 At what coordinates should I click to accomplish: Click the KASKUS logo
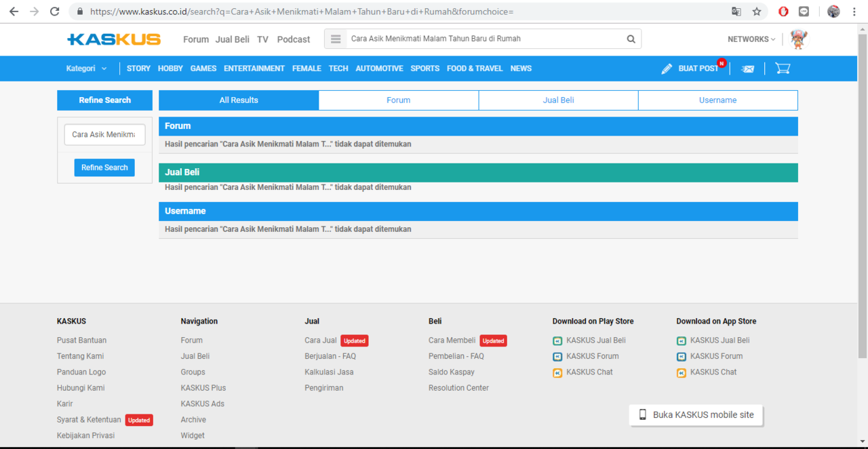click(114, 39)
